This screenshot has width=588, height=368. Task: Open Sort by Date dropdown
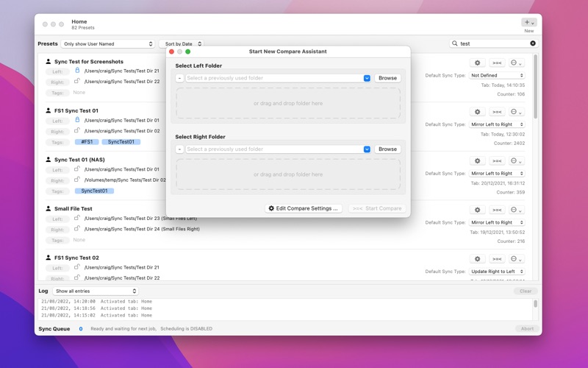coord(182,44)
